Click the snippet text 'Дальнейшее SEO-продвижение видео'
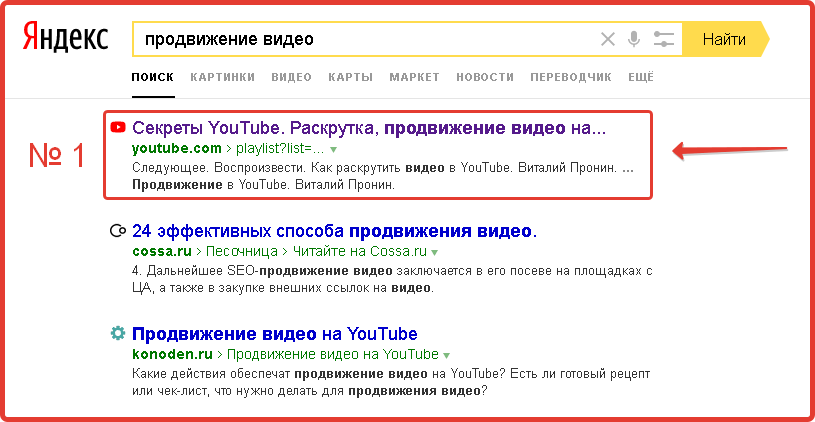The width and height of the screenshot is (815, 422). coord(268,271)
